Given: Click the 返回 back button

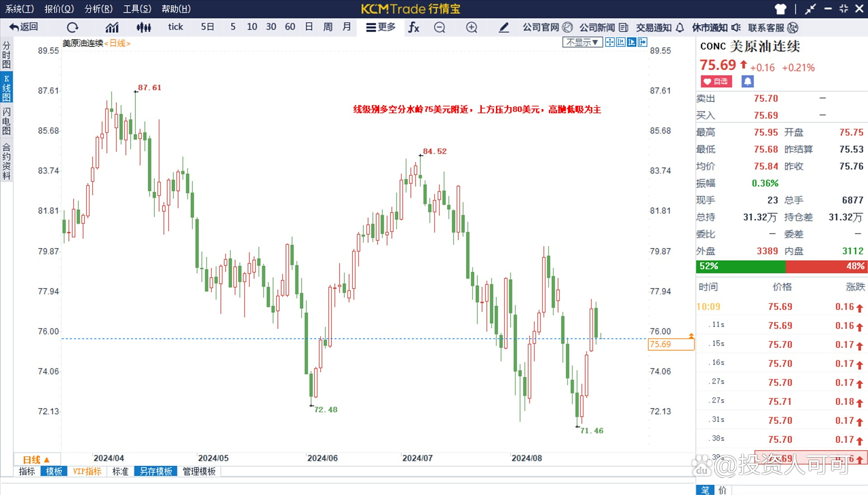Looking at the screenshot, I should [x=24, y=27].
